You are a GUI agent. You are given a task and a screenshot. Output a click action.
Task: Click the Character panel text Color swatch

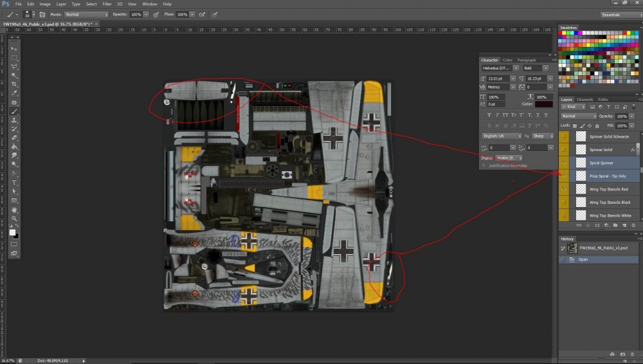pyautogui.click(x=543, y=104)
